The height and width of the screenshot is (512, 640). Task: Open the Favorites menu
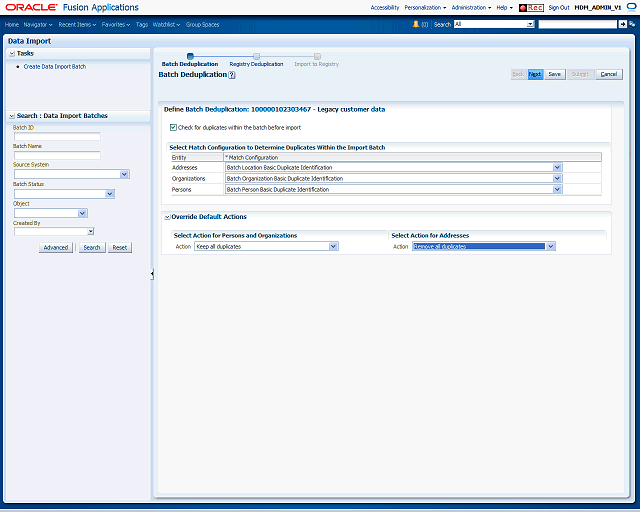click(116, 24)
